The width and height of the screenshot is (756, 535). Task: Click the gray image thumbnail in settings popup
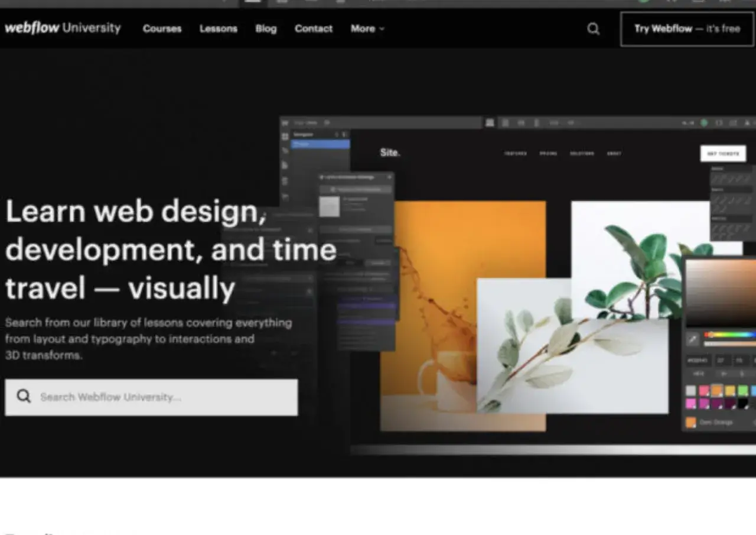(330, 206)
